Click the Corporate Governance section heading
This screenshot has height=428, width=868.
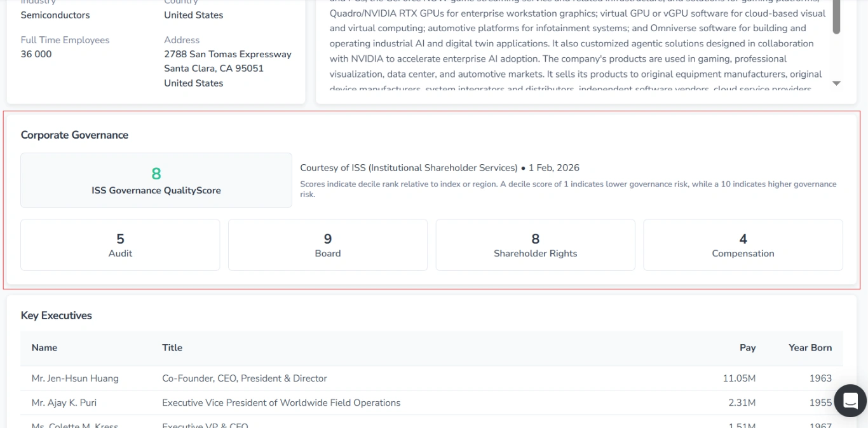click(x=74, y=135)
